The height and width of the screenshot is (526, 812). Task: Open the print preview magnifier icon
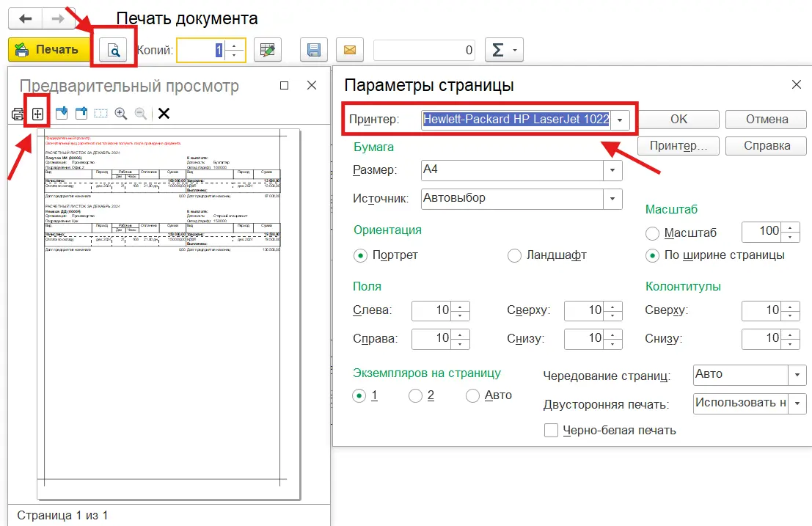(113, 50)
